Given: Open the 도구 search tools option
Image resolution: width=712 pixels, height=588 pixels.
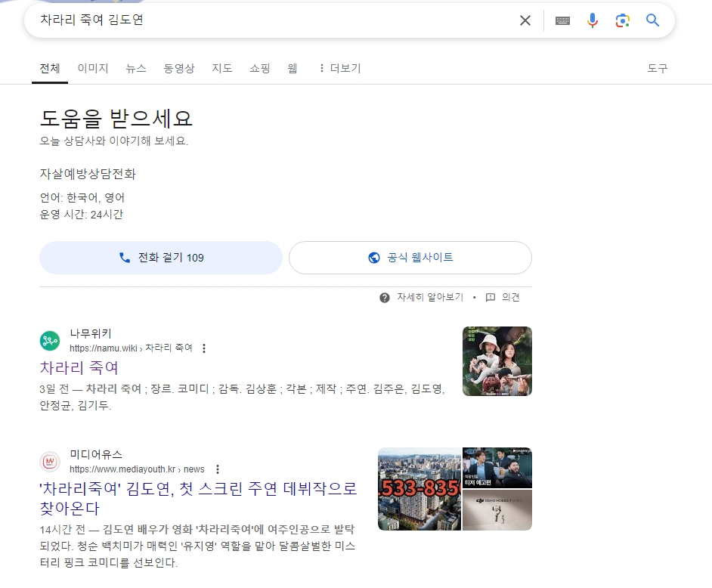Looking at the screenshot, I should tap(658, 68).
